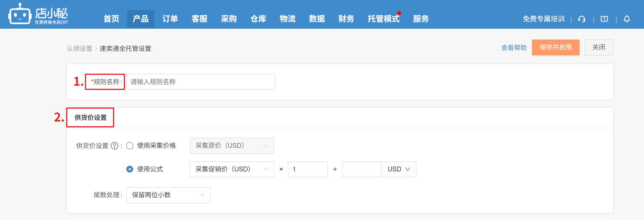Go to the 订单 menu

pyautogui.click(x=170, y=19)
